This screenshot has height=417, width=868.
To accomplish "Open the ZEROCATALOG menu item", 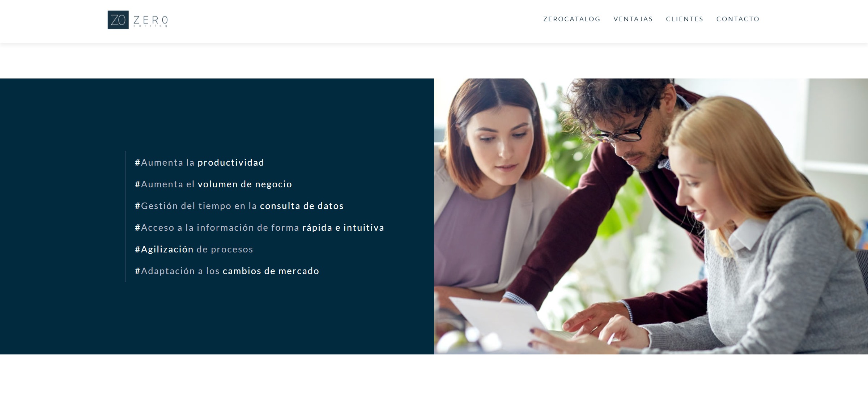I will click(x=571, y=19).
